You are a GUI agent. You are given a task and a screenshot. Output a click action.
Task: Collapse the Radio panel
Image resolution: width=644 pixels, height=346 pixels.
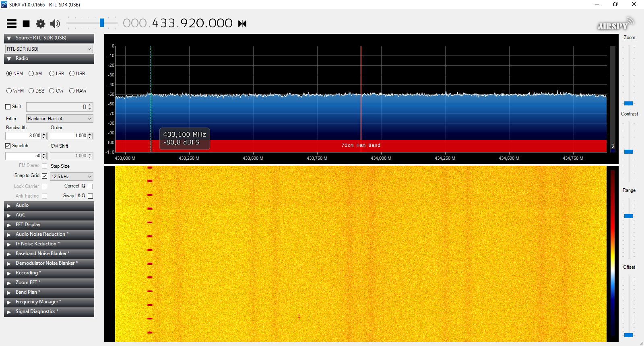(x=49, y=59)
